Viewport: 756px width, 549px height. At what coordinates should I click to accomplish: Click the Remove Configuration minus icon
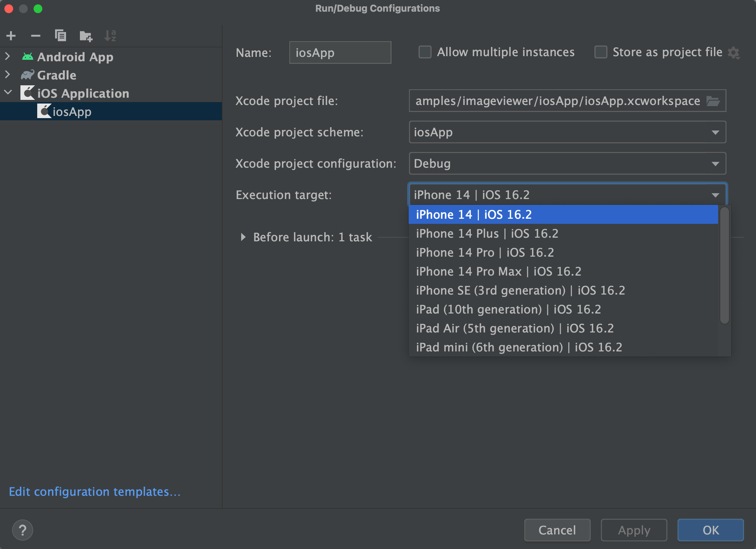click(35, 36)
